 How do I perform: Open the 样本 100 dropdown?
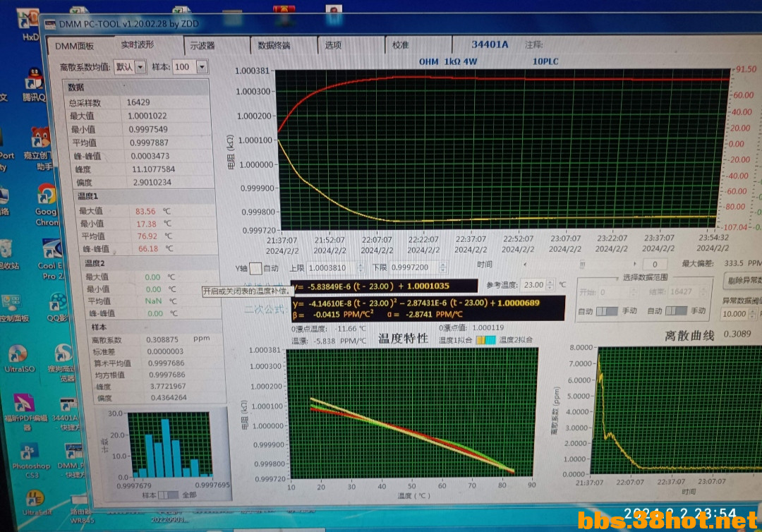(x=202, y=66)
